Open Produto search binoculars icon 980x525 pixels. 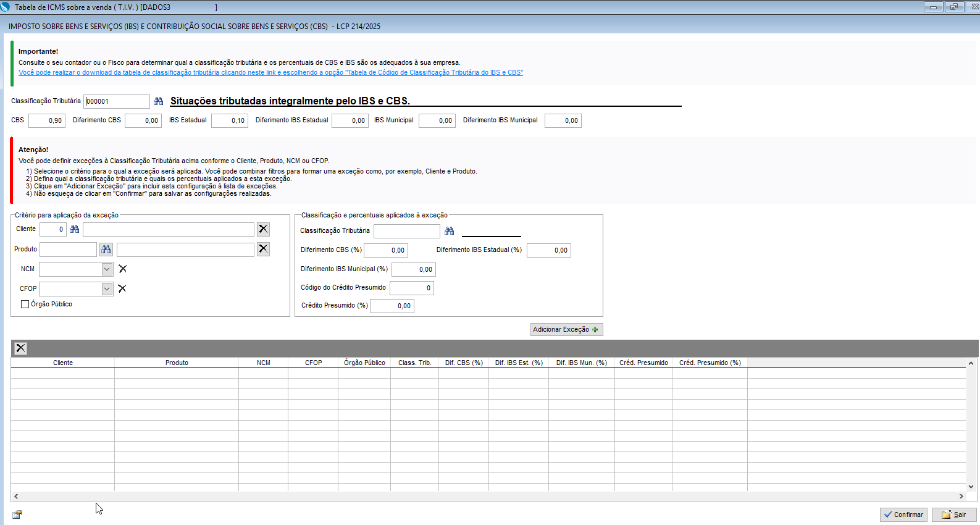click(x=106, y=250)
